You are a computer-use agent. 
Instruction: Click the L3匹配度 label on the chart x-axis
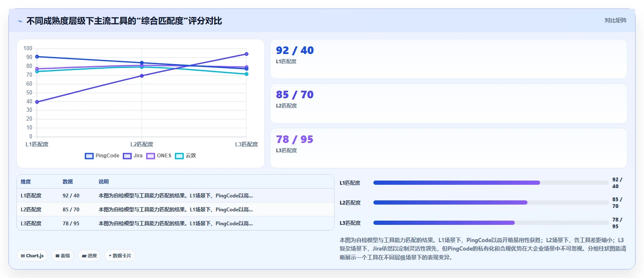247,144
